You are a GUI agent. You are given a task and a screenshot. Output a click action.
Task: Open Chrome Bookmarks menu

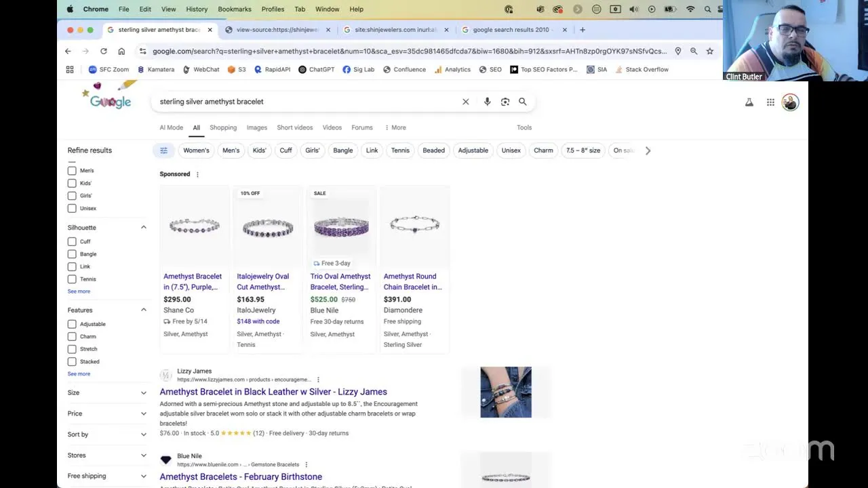[235, 9]
